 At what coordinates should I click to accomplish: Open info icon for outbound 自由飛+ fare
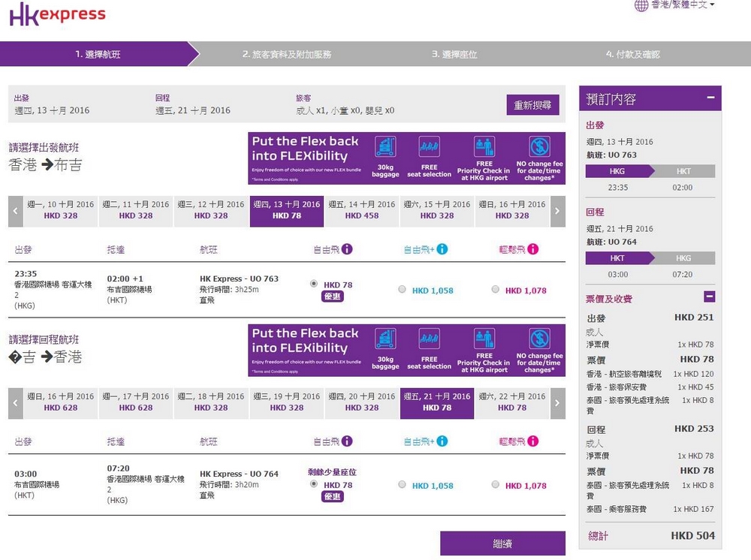coord(442,249)
